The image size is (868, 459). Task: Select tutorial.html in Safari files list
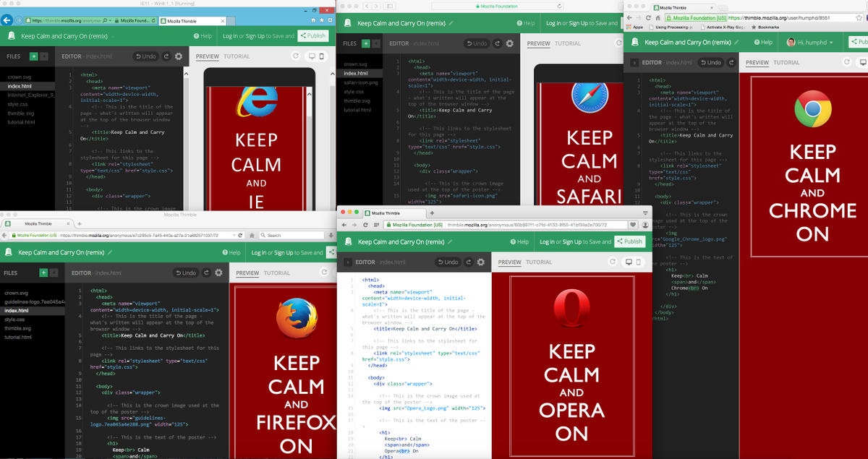[357, 110]
